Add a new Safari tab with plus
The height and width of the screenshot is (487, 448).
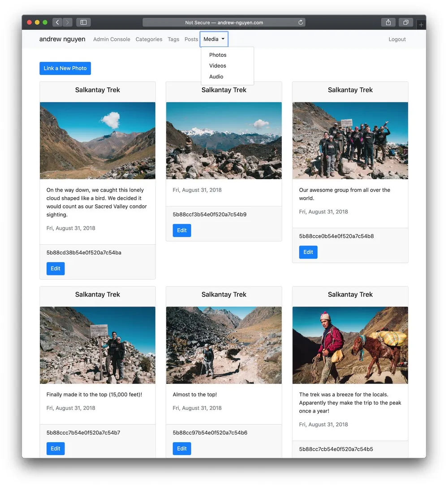421,25
